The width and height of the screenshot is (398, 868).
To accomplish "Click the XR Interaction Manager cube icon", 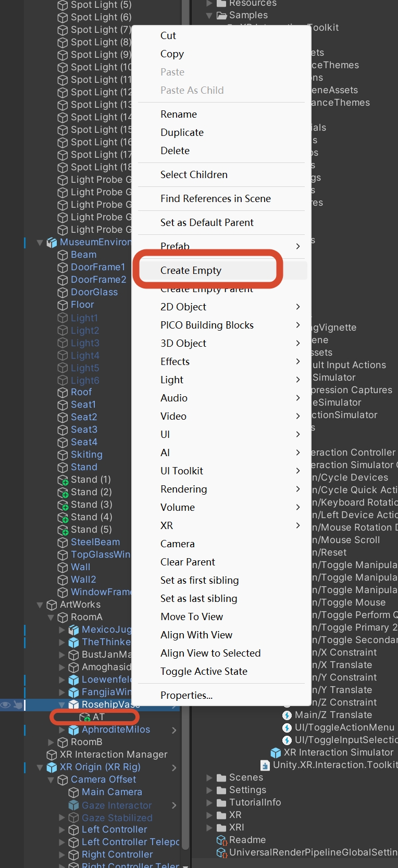I will [x=52, y=754].
